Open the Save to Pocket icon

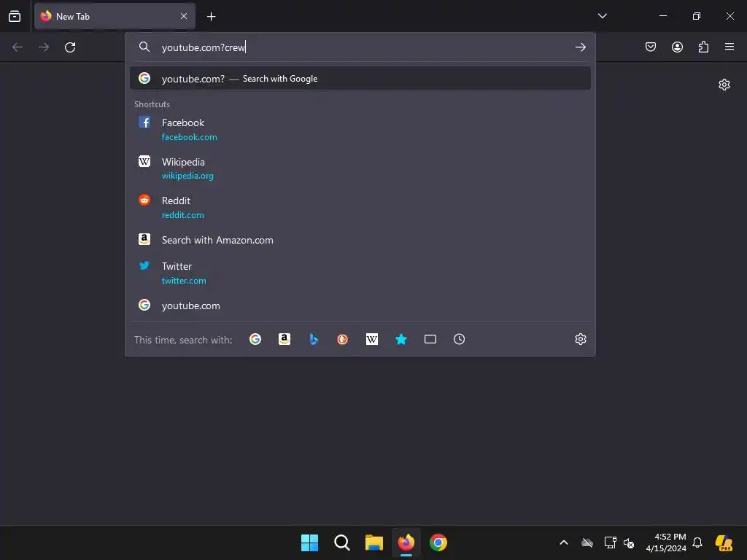tap(650, 47)
